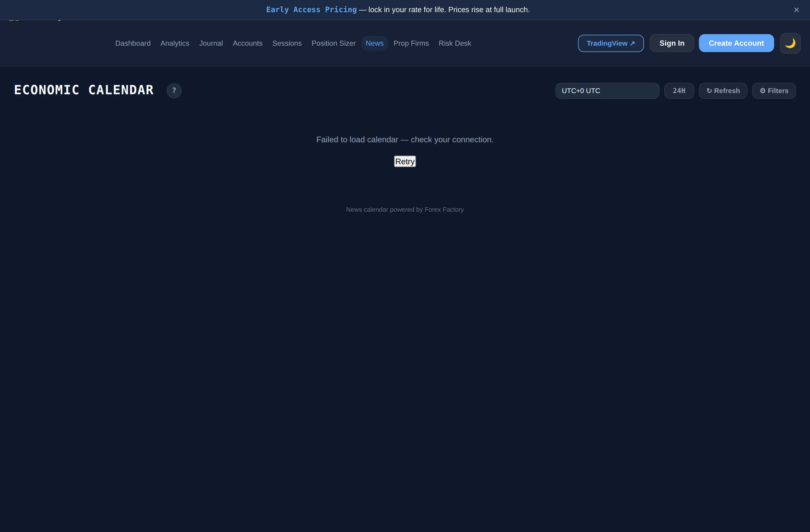Image resolution: width=810 pixels, height=532 pixels.
Task: Open the UTC+0 timezone dropdown
Action: tap(607, 91)
